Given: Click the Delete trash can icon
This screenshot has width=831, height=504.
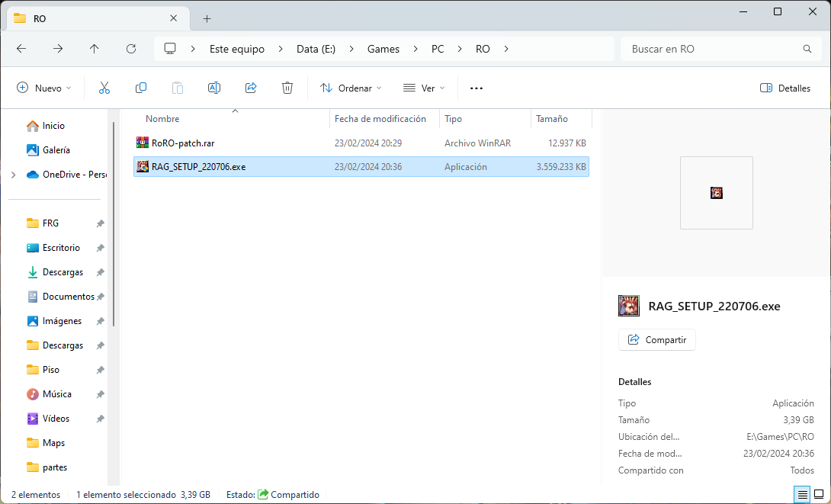Looking at the screenshot, I should [287, 88].
